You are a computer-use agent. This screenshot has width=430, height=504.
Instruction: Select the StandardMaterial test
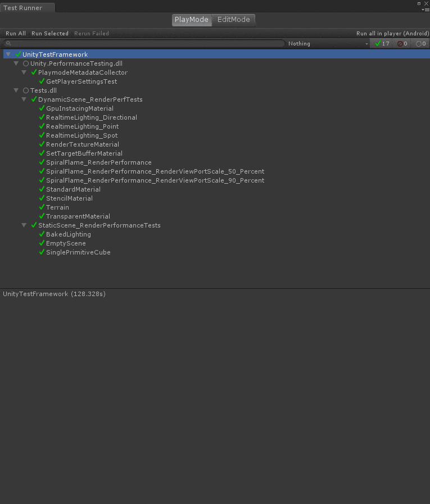73,190
